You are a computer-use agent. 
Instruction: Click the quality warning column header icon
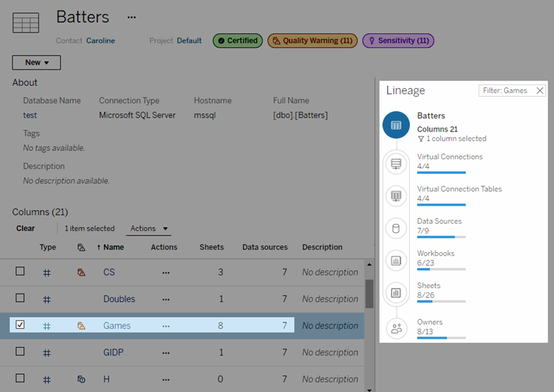(81, 247)
